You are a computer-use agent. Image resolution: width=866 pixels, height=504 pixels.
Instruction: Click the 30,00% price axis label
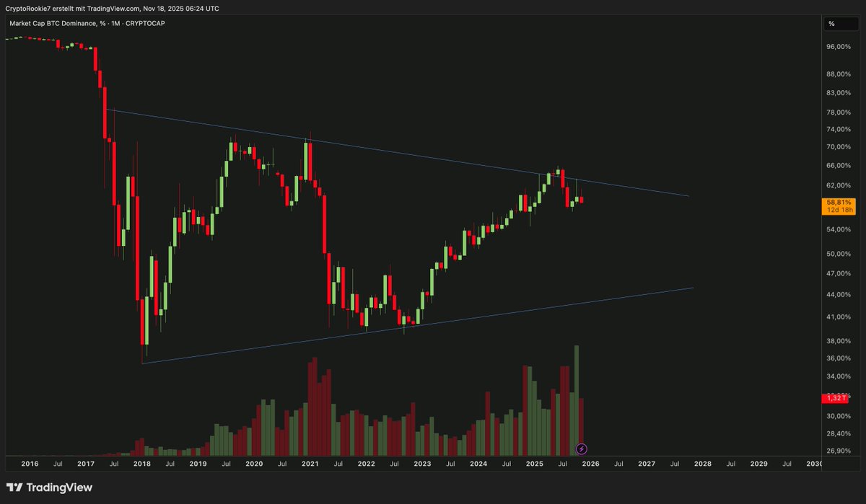coord(839,417)
